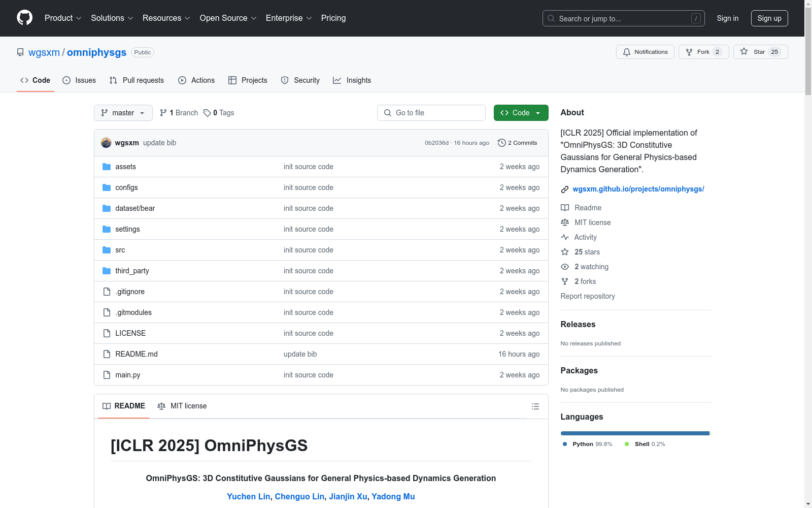Image resolution: width=812 pixels, height=508 pixels.
Task: Click the Go to file search box
Action: 431,113
